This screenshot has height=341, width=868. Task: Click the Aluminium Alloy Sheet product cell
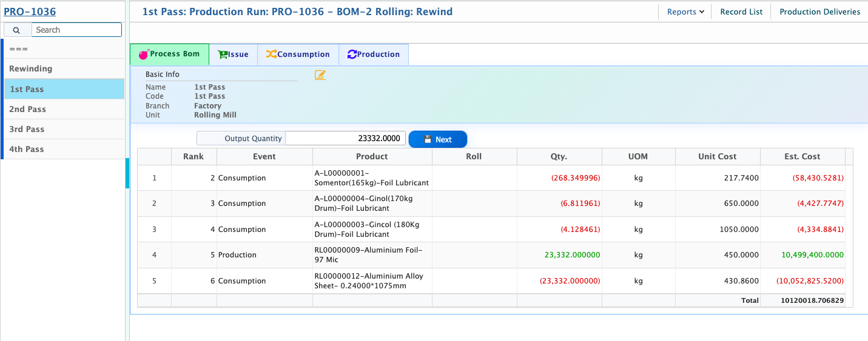point(372,281)
